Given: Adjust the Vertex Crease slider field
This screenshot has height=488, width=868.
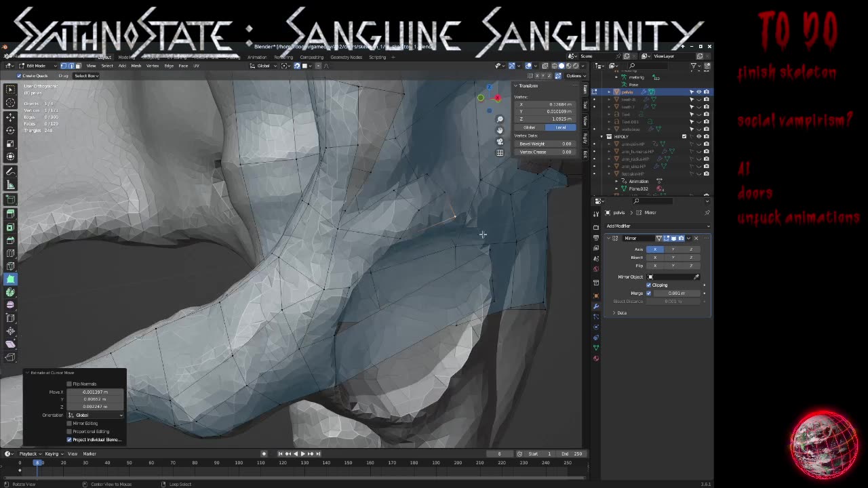Looking at the screenshot, I should click(545, 152).
